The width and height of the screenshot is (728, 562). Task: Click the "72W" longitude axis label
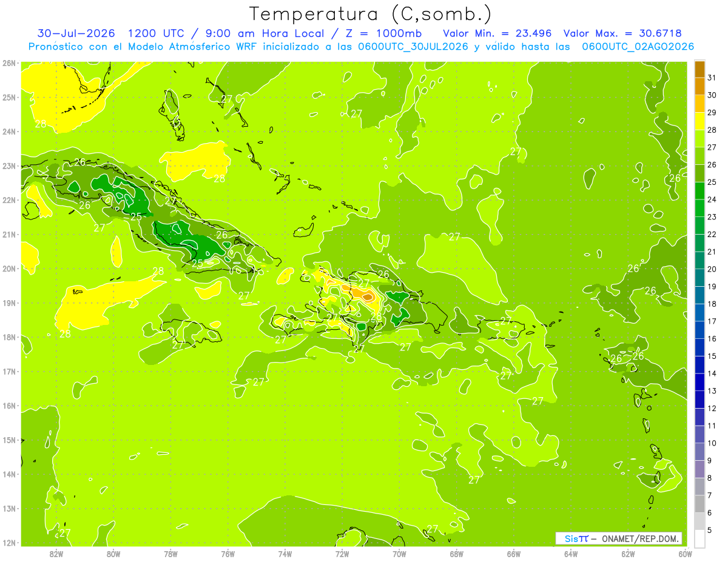(x=342, y=554)
